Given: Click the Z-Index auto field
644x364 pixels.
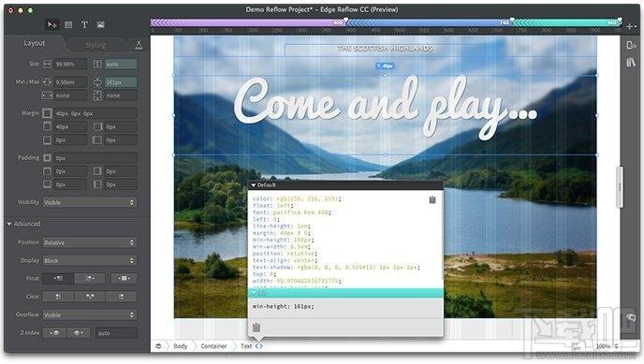Looking at the screenshot, I should pyautogui.click(x=117, y=333).
